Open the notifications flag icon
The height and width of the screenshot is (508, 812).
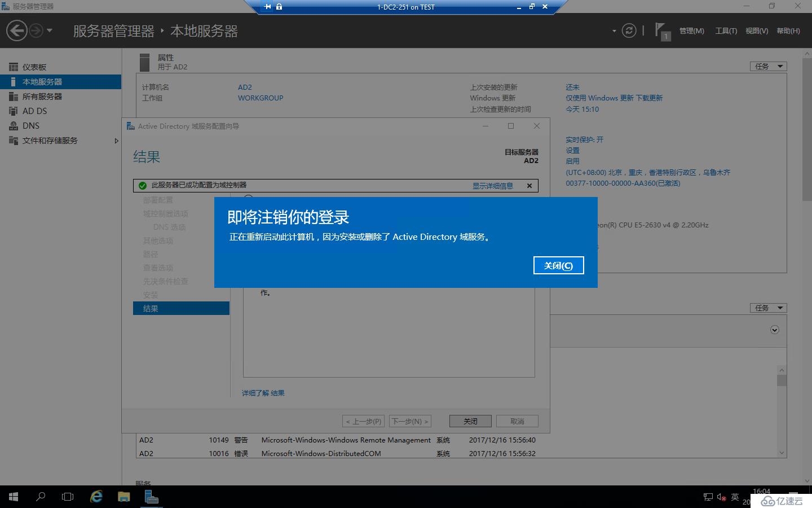pos(662,30)
